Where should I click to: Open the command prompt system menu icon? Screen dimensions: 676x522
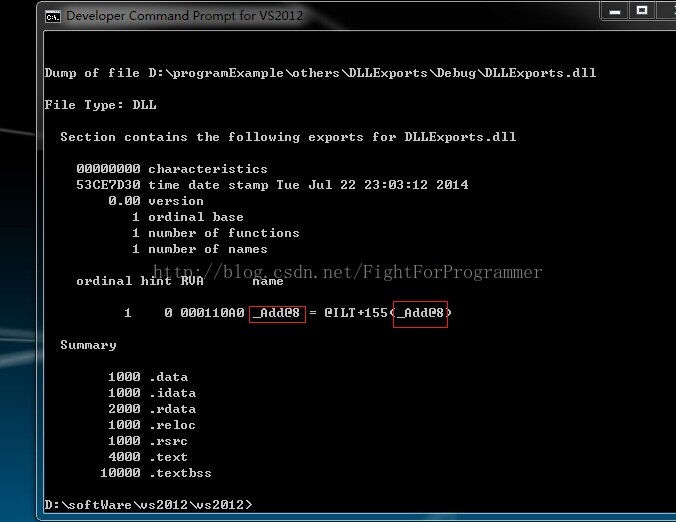coord(53,17)
